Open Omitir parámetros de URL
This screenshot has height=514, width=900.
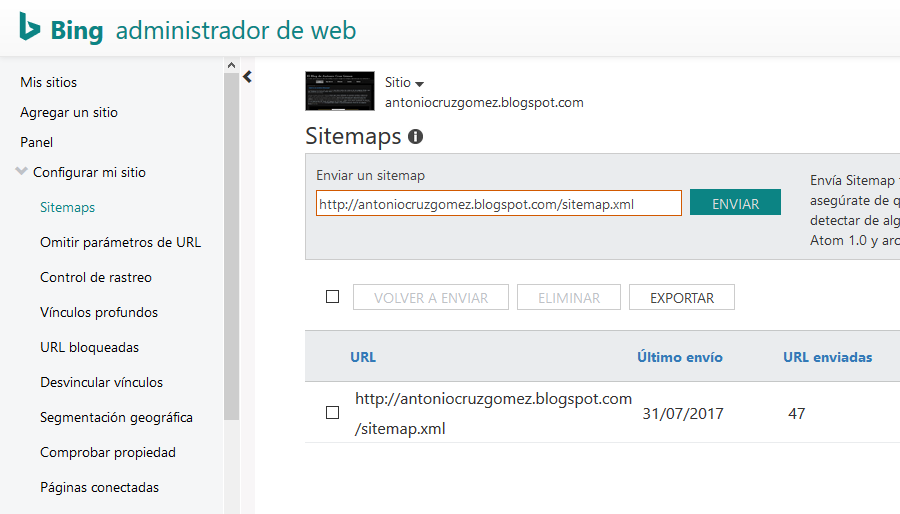tap(121, 243)
